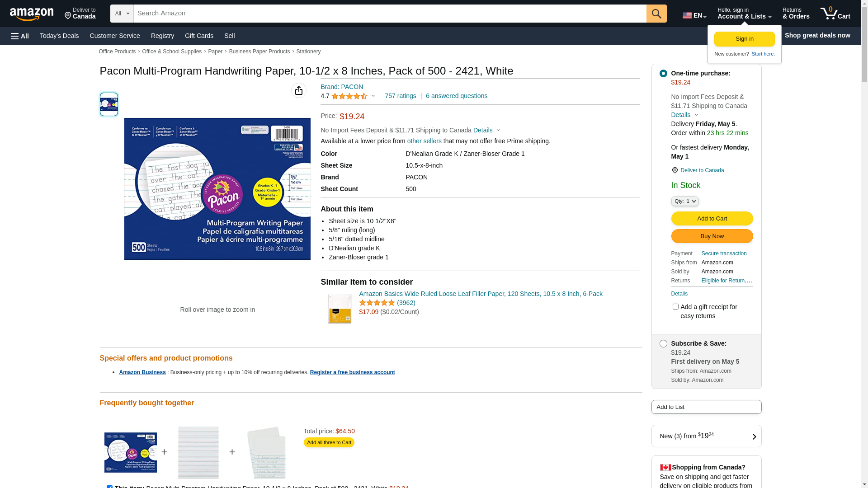Click the share icon
This screenshot has height=488, width=868.
299,90
